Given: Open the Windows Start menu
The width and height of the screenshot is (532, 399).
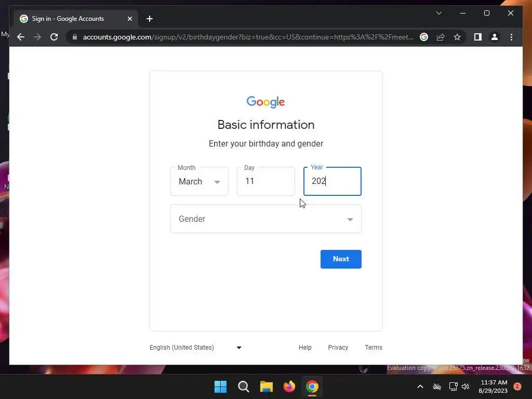Looking at the screenshot, I should [220, 387].
